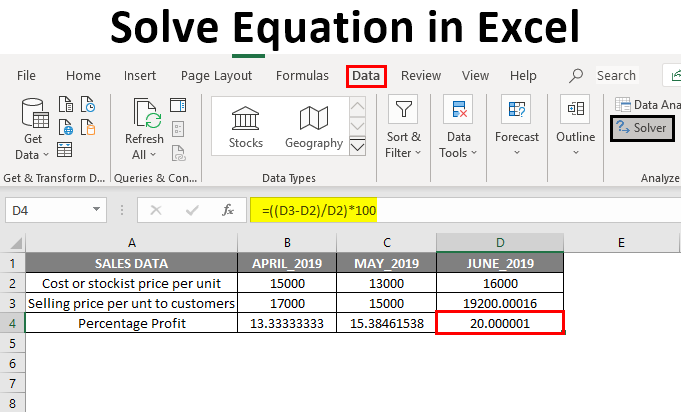Screen dimensions: 681x412
Task: Click the Data Analysis button
Action: pos(648,105)
